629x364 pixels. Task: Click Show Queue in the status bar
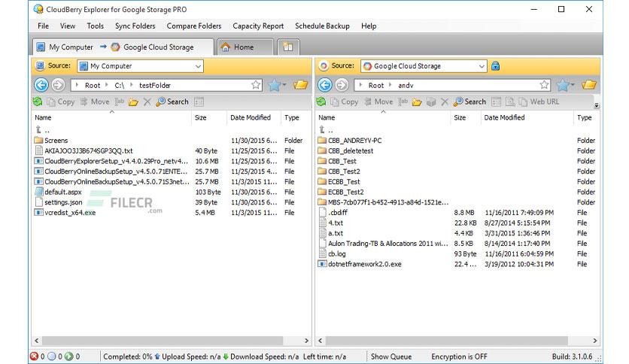[391, 356]
